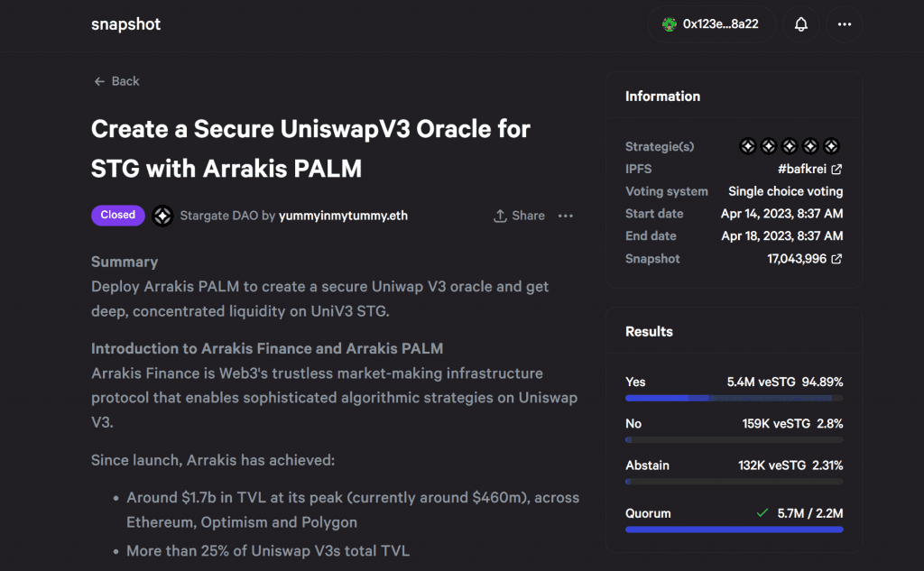
Task: Click the proposal title heading
Action: 310,149
